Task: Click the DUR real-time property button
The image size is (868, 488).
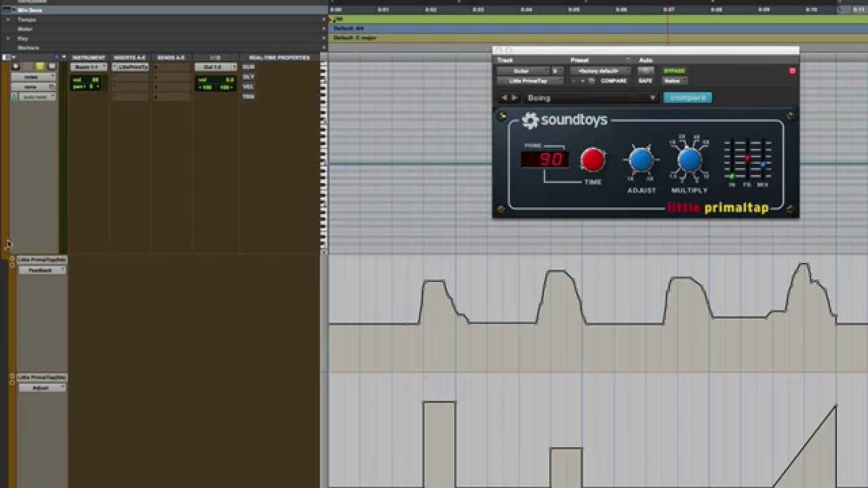Action: point(248,67)
